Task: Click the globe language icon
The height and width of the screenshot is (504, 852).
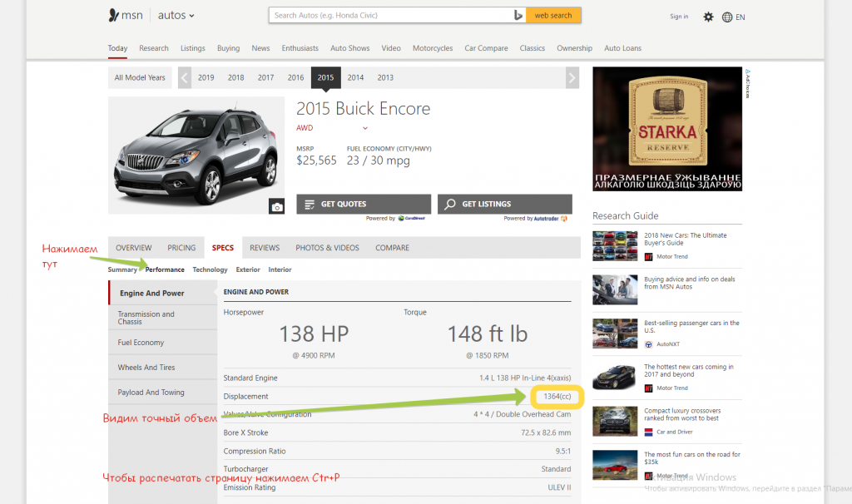Action: tap(727, 17)
